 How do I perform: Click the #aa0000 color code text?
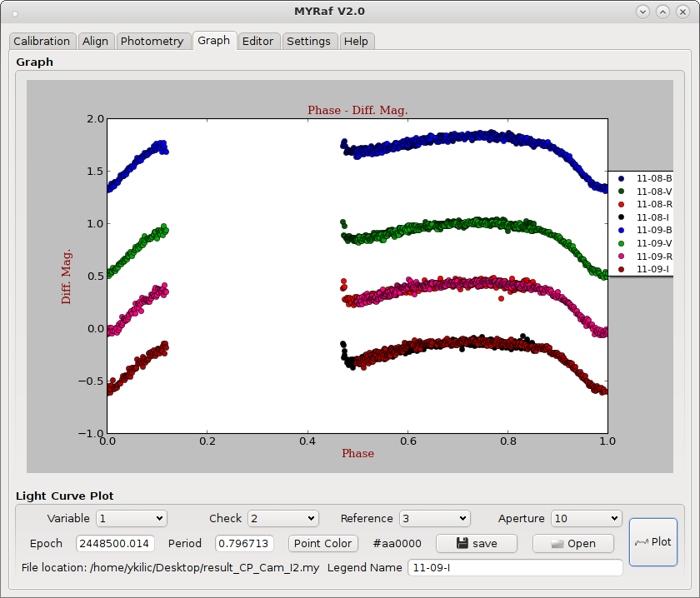click(397, 544)
